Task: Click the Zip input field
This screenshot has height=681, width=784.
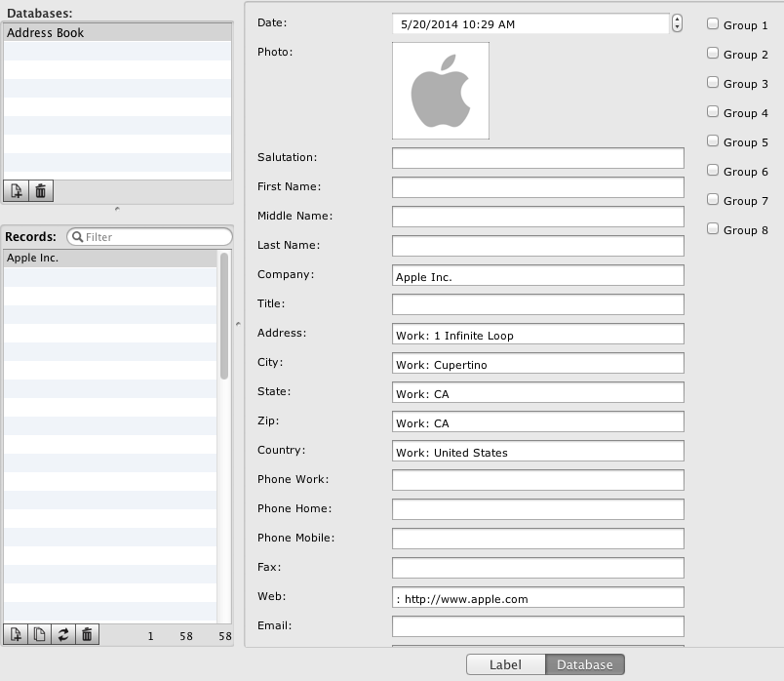Action: click(x=538, y=421)
